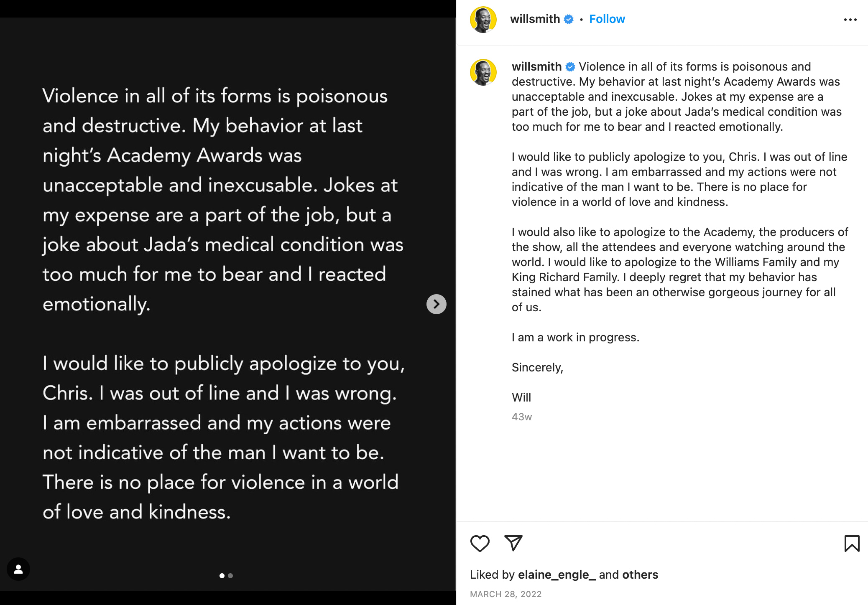Share the post via paper plane icon

[513, 543]
